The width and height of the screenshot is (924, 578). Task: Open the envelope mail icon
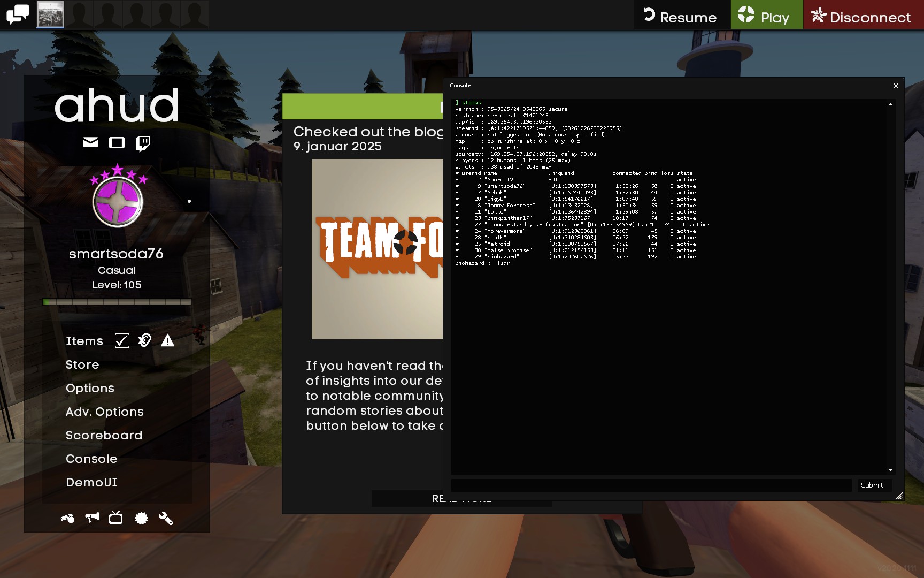click(91, 142)
